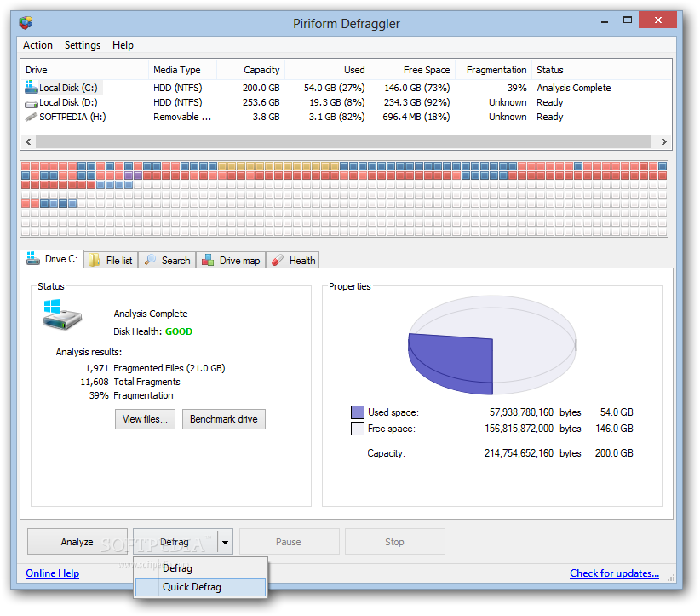Click the '57,938,780,160' used bytes value

tap(521, 412)
